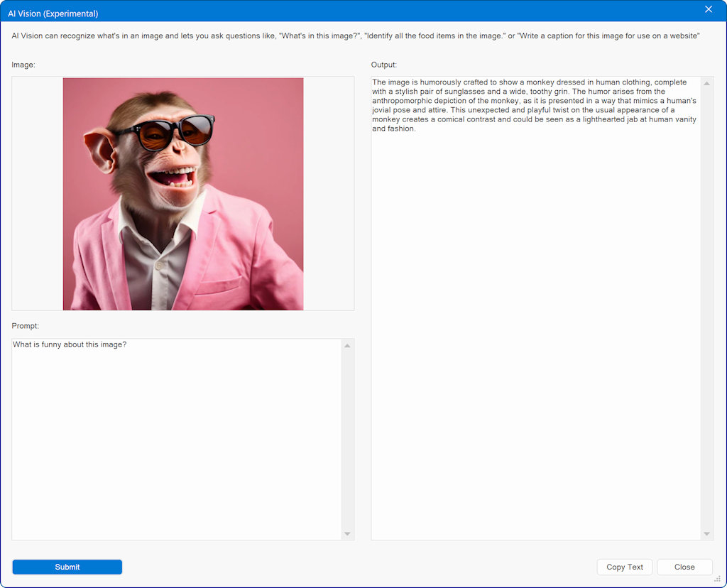Click the Close button
Viewport: 727px width, 588px height.
coord(684,567)
